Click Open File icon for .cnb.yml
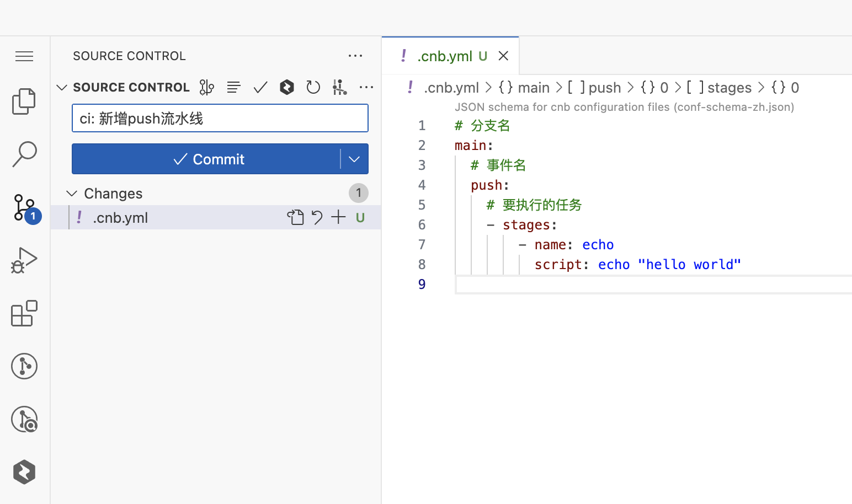The width and height of the screenshot is (852, 504). point(295,218)
